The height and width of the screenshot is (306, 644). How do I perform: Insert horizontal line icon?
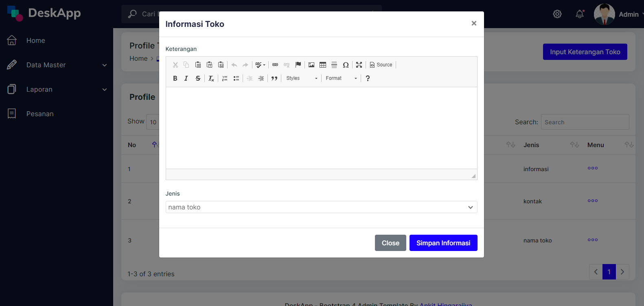click(334, 65)
